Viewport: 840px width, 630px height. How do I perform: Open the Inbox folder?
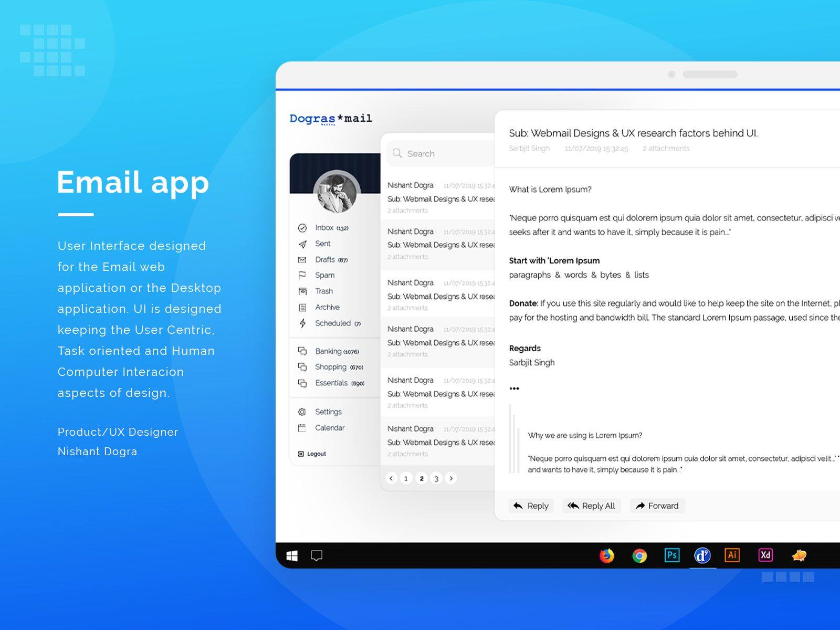[x=331, y=228]
